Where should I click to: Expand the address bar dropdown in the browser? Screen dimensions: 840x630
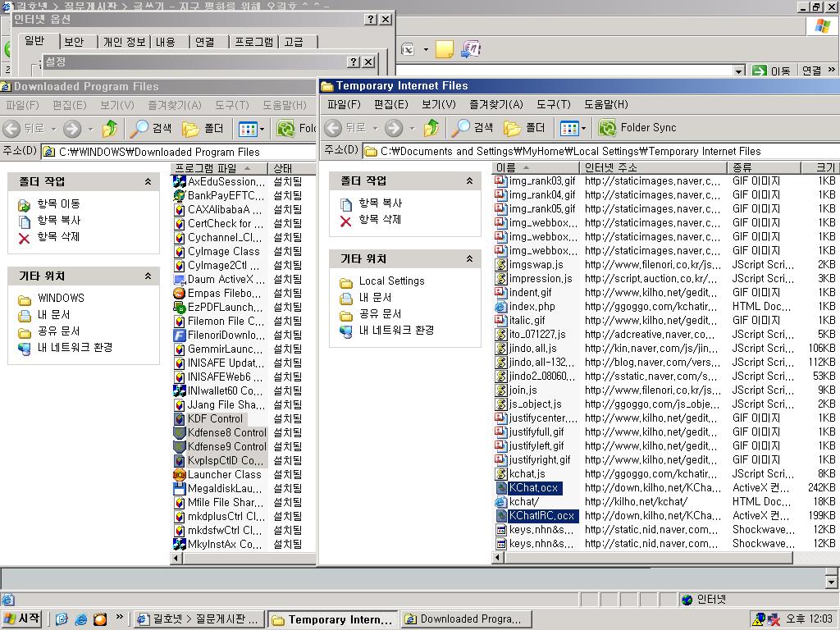click(x=738, y=71)
